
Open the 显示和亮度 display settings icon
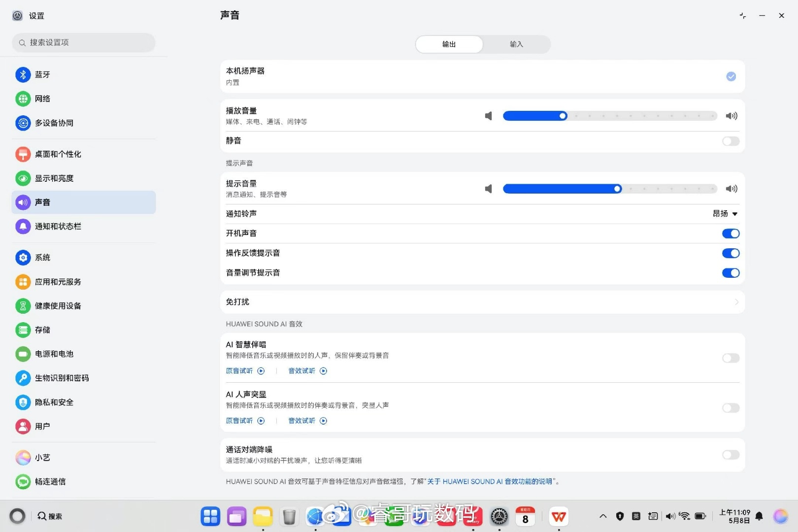click(23, 178)
